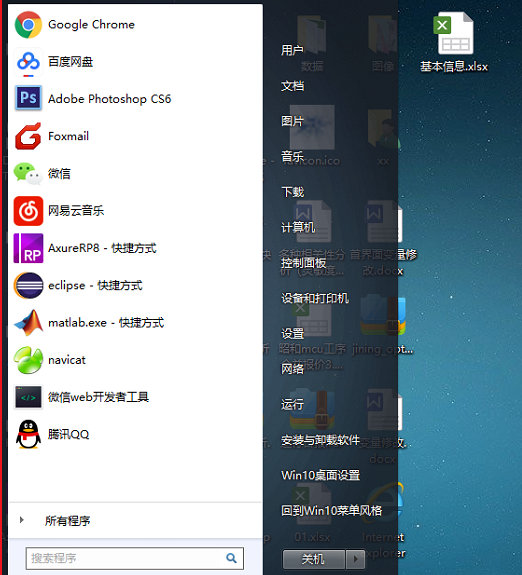Open the 文档 documents entry
522x575 pixels.
pyautogui.click(x=292, y=86)
